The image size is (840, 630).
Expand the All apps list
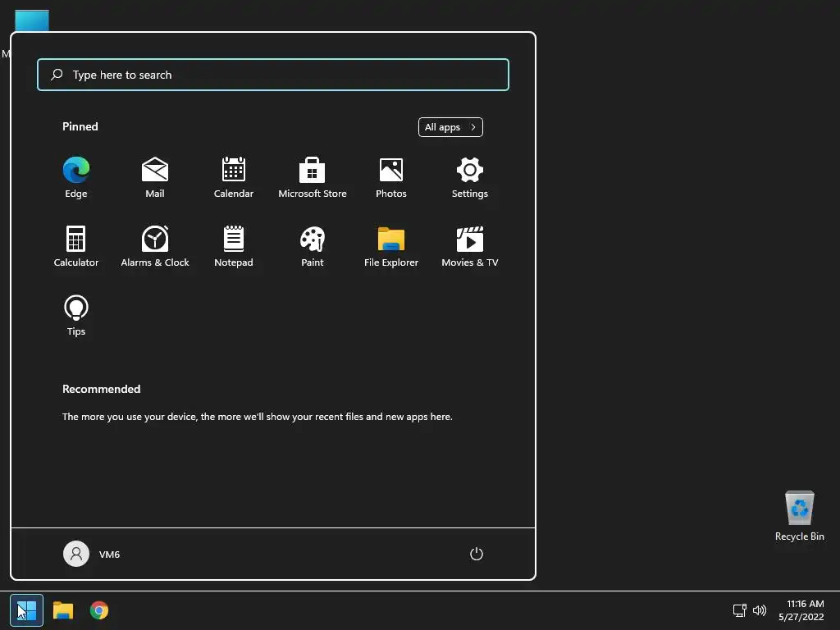450,127
